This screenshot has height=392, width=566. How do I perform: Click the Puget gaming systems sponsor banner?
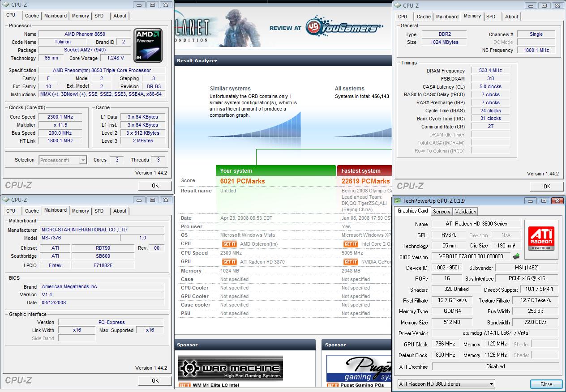(x=359, y=368)
